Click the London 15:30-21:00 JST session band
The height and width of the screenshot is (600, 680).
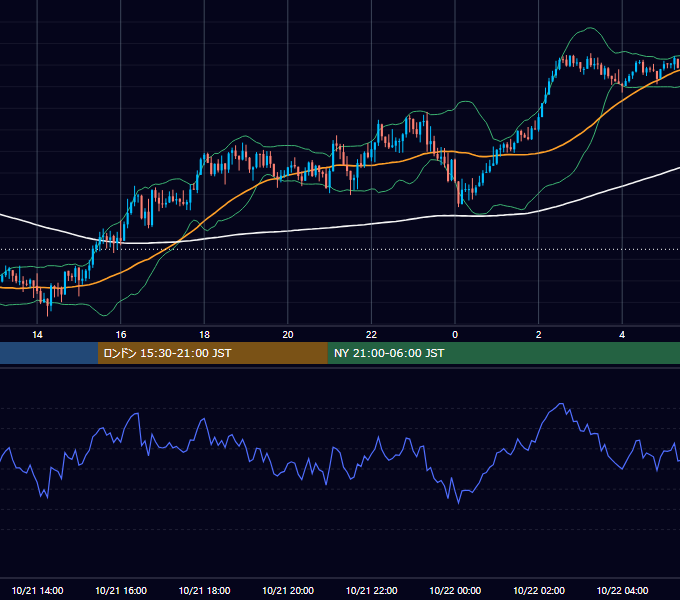[x=212, y=353]
